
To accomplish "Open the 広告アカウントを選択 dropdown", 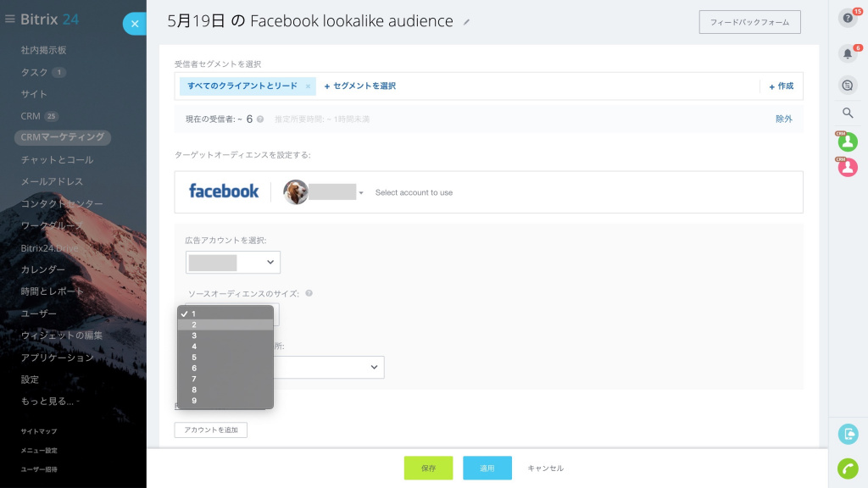I will pos(233,263).
